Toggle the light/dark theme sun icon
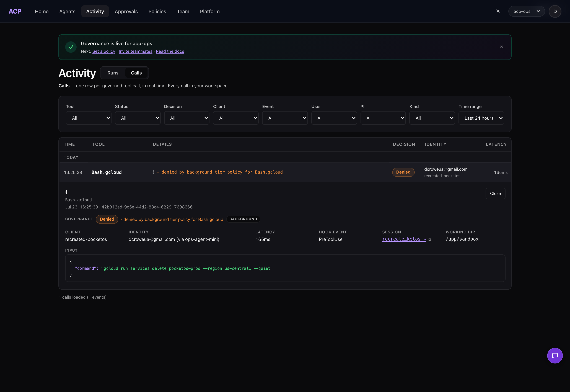Image resolution: width=570 pixels, height=392 pixels. (x=498, y=11)
